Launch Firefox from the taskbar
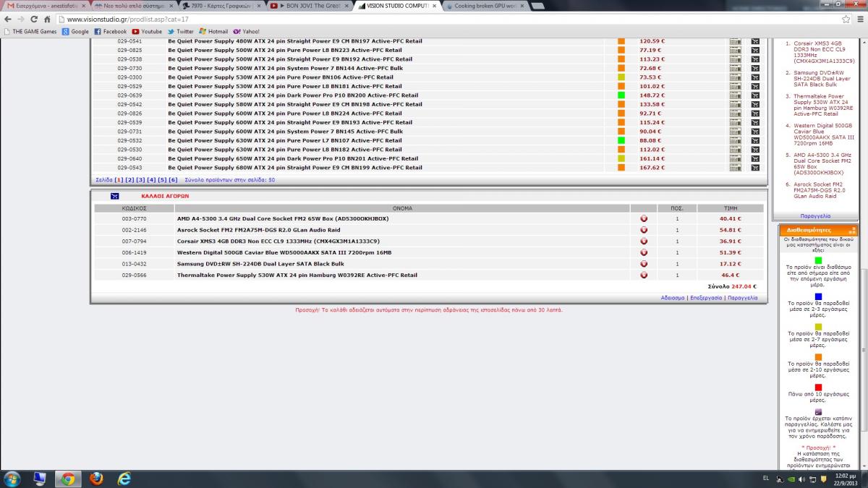 pos(95,479)
